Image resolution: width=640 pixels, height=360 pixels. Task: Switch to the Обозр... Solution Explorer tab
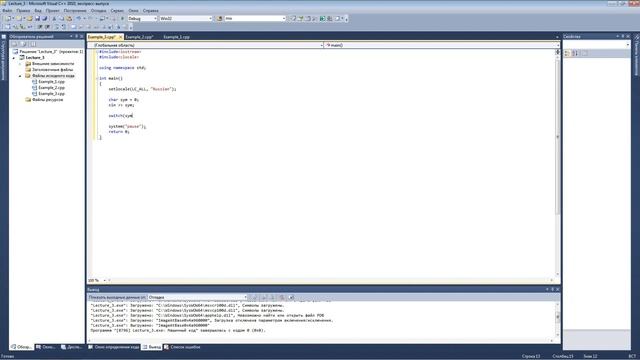click(x=22, y=347)
